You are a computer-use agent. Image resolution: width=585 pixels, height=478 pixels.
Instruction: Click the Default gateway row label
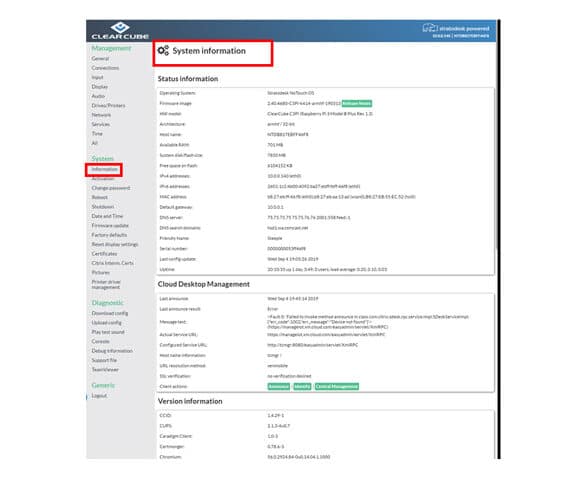[176, 207]
